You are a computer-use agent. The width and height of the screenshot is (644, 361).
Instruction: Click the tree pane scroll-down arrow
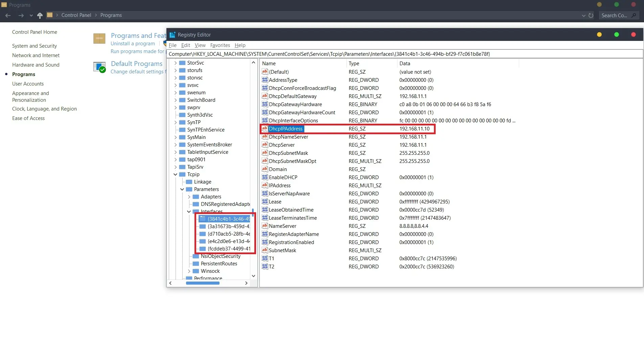coord(253,276)
